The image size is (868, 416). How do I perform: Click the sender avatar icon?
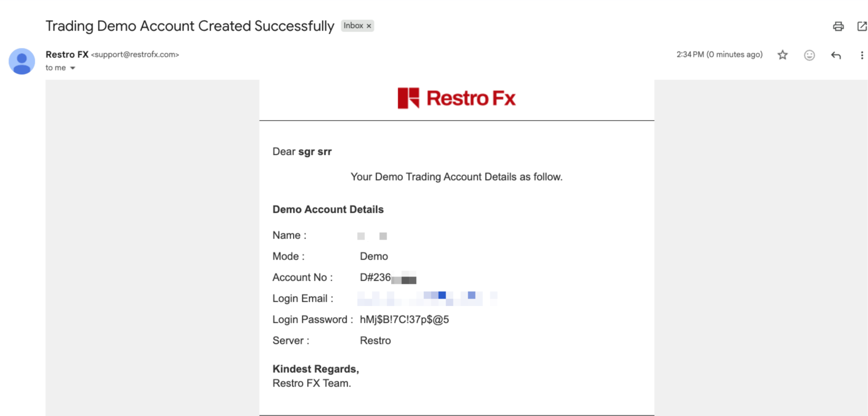coord(22,61)
